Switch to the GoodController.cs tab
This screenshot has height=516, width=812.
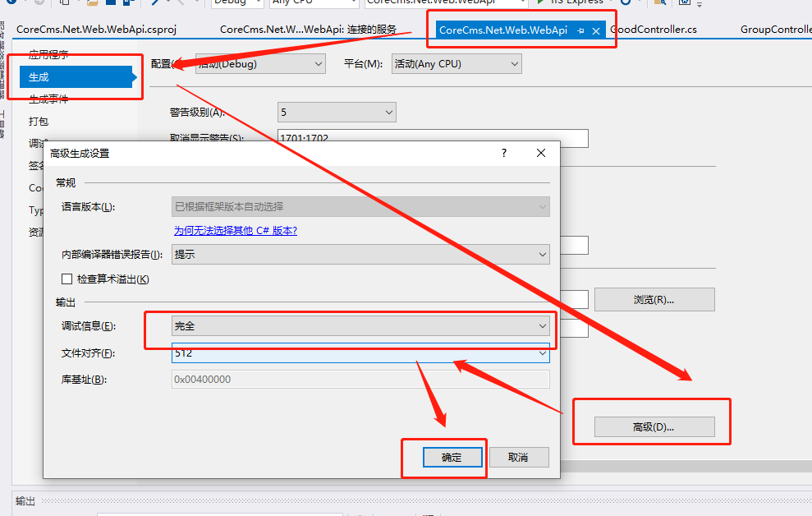point(654,30)
